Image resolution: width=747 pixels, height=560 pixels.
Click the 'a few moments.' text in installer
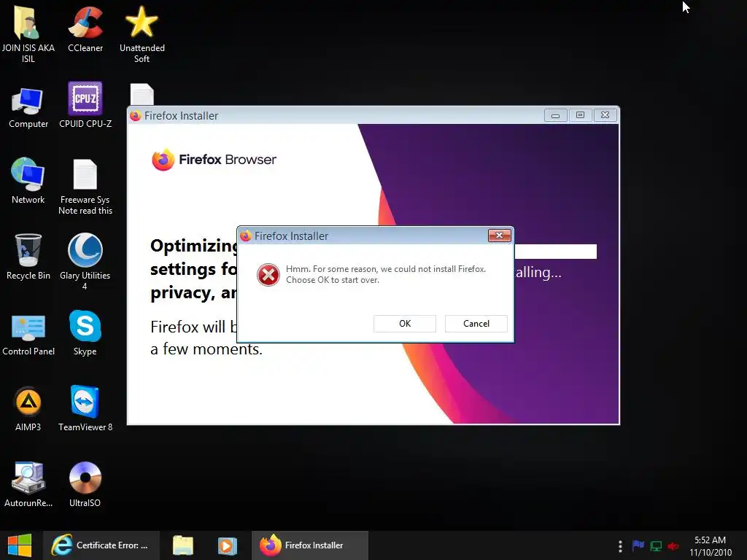206,349
